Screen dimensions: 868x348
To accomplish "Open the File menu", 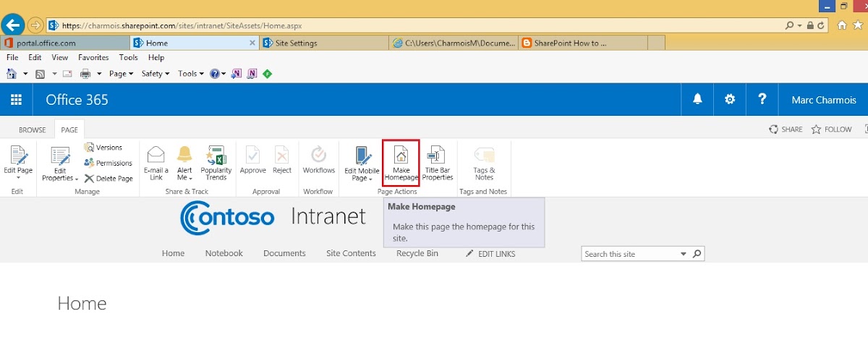I will click(12, 57).
